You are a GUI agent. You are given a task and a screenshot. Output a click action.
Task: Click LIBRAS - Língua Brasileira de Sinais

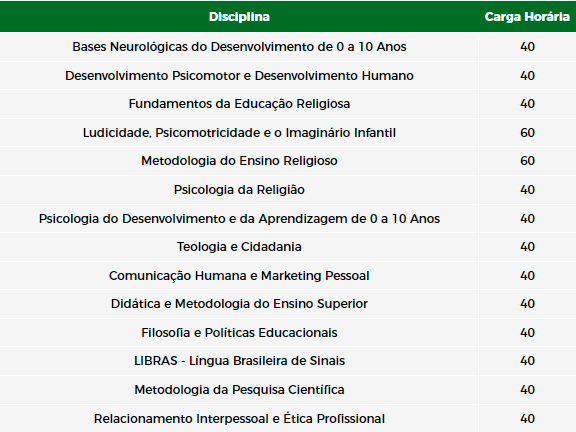tap(239, 361)
